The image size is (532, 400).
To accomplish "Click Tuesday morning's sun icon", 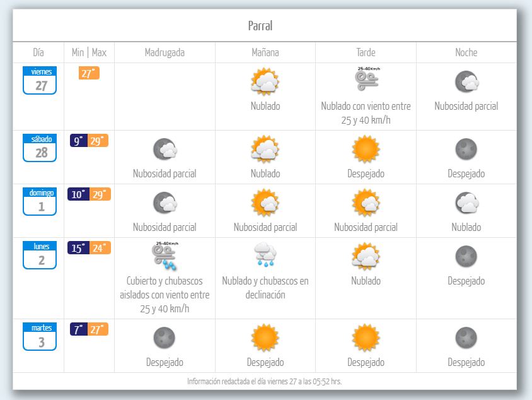I will click(x=265, y=338).
